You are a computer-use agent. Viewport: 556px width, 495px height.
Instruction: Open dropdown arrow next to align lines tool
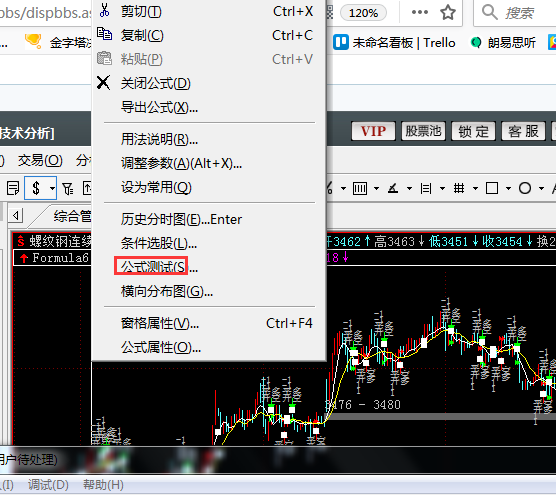tap(442, 188)
